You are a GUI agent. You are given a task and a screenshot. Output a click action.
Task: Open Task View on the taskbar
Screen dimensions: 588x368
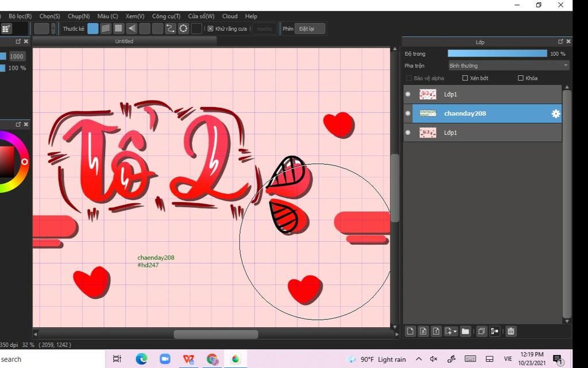[117, 359]
